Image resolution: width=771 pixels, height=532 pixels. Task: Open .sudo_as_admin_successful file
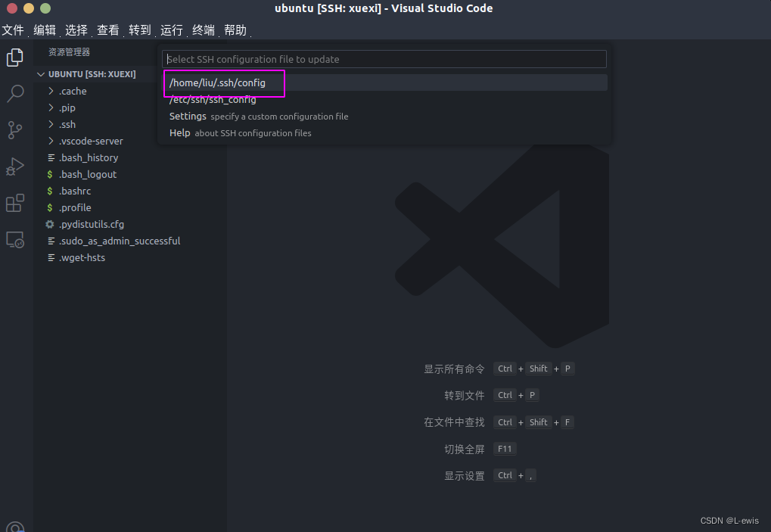[120, 241]
